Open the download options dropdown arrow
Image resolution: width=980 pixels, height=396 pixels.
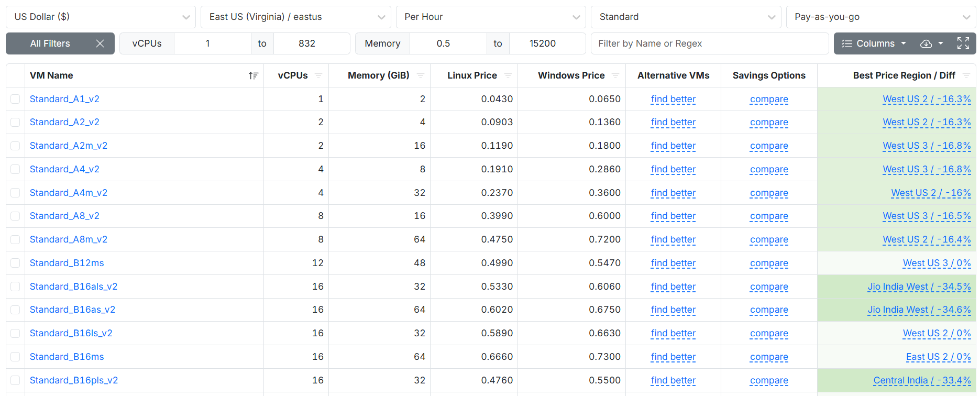coord(941,43)
